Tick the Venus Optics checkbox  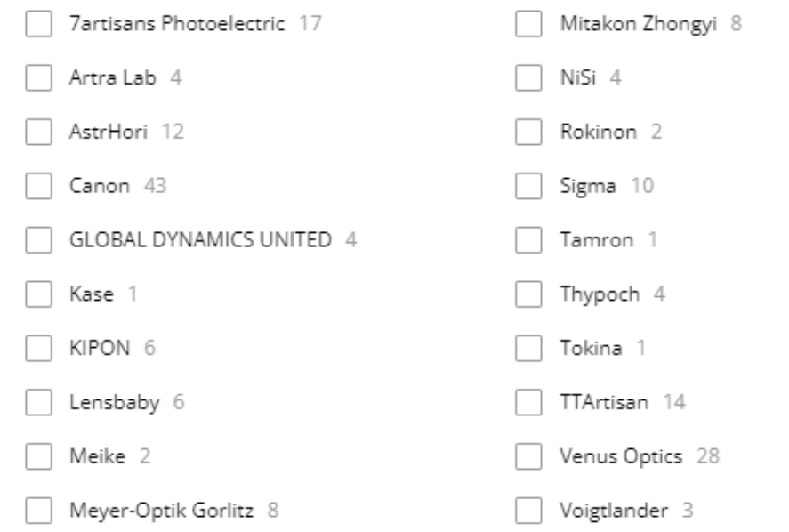click(529, 457)
